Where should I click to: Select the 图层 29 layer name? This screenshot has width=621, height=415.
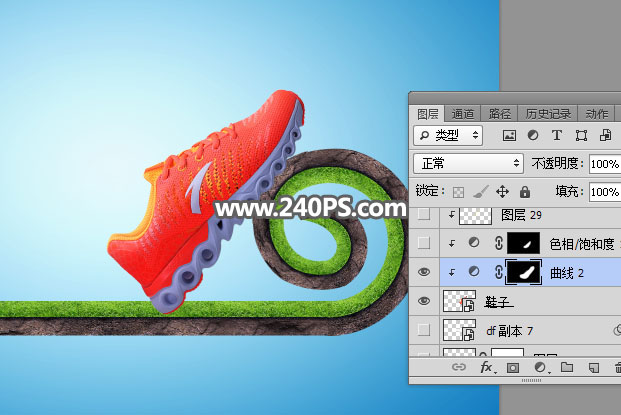(x=522, y=215)
